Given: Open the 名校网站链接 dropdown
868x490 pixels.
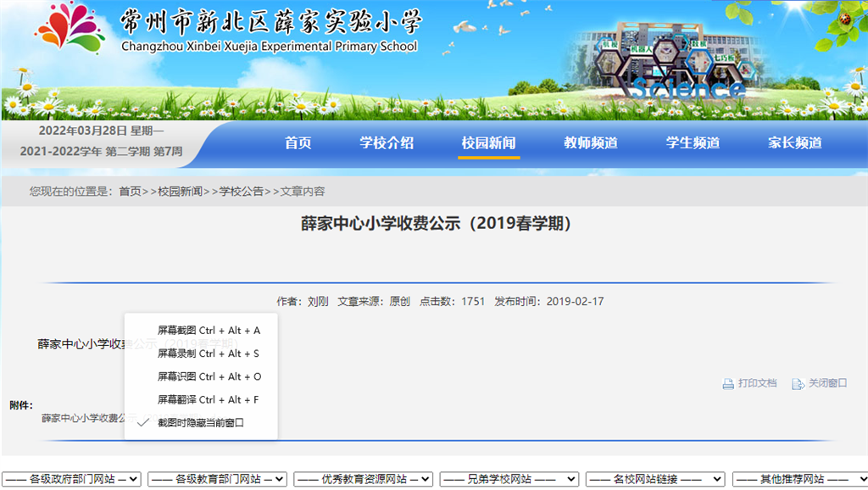Looking at the screenshot, I should [x=655, y=479].
